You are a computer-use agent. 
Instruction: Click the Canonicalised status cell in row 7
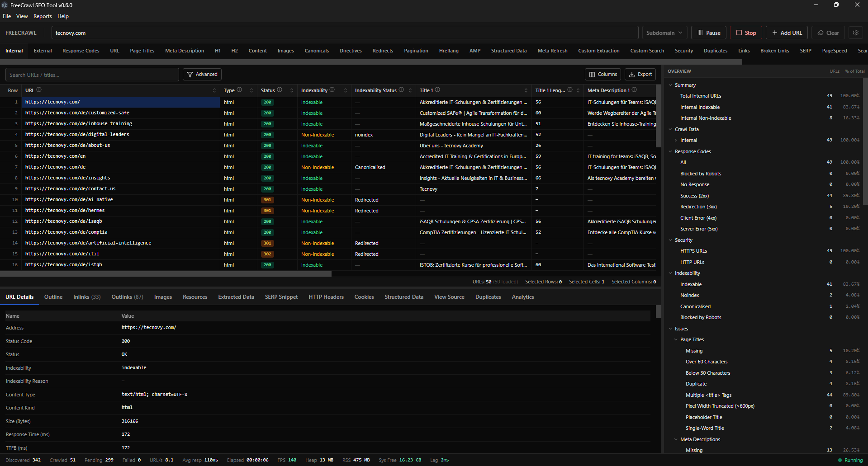point(370,167)
